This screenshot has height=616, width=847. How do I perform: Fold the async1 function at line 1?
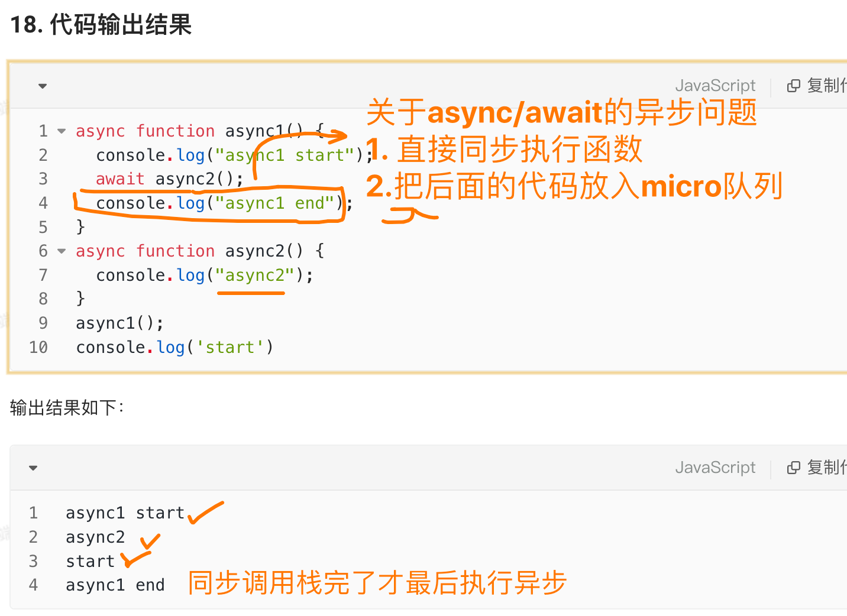(62, 131)
